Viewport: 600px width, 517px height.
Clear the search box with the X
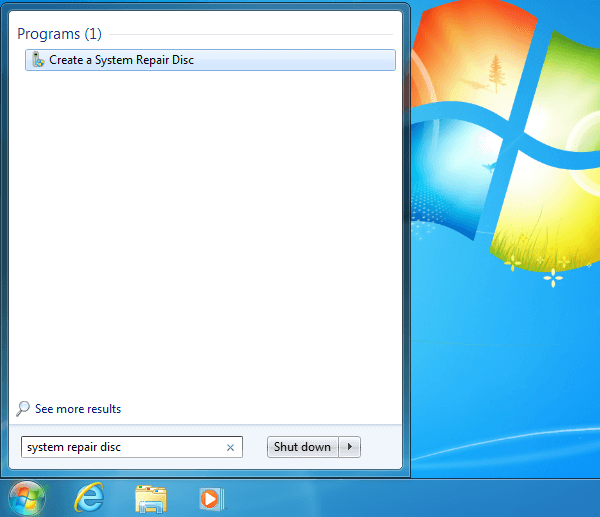tap(230, 447)
